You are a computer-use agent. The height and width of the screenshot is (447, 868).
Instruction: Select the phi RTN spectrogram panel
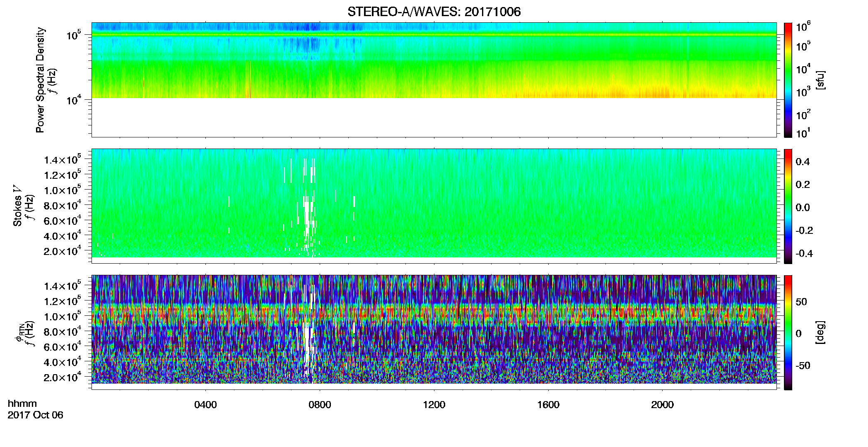434,332
